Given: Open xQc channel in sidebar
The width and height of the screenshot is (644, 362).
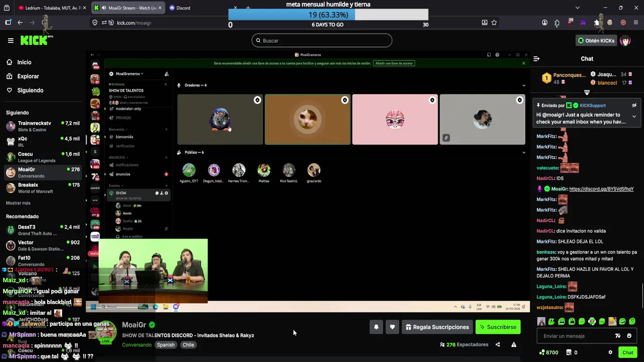Looking at the screenshot, I should (x=43, y=142).
